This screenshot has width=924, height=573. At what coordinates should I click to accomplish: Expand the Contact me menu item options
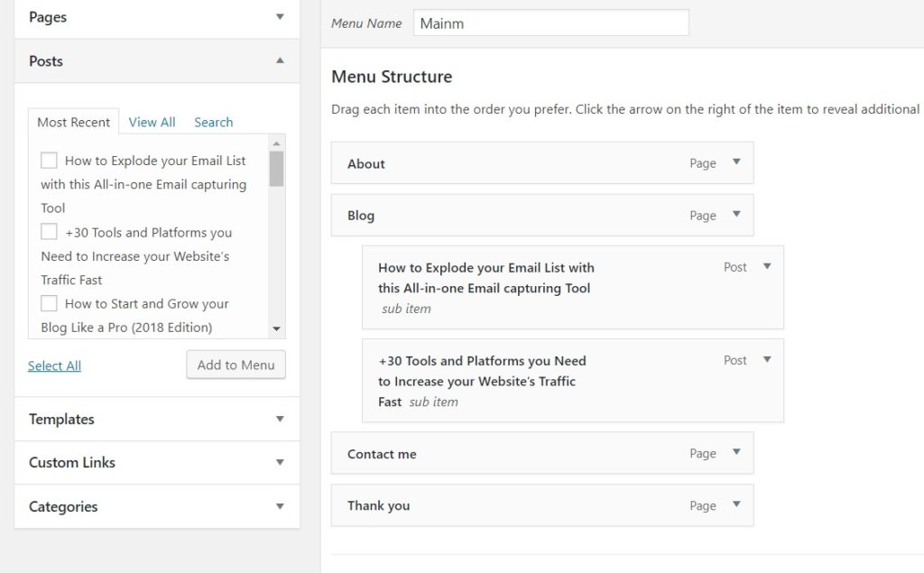coord(738,453)
